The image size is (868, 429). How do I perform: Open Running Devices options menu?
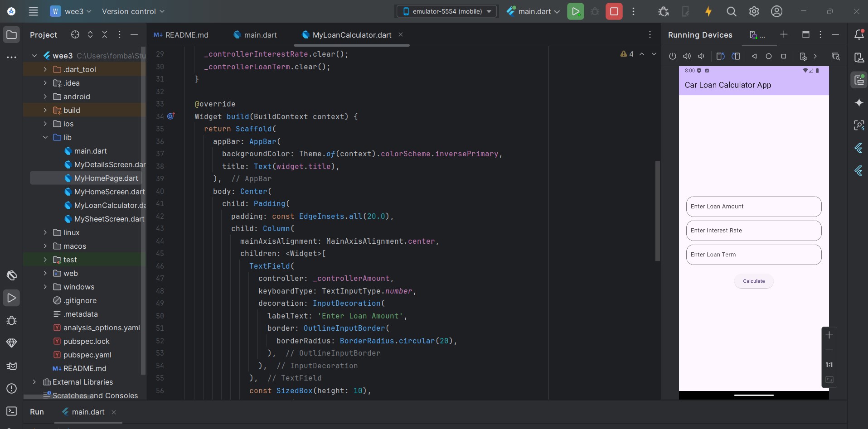(820, 34)
